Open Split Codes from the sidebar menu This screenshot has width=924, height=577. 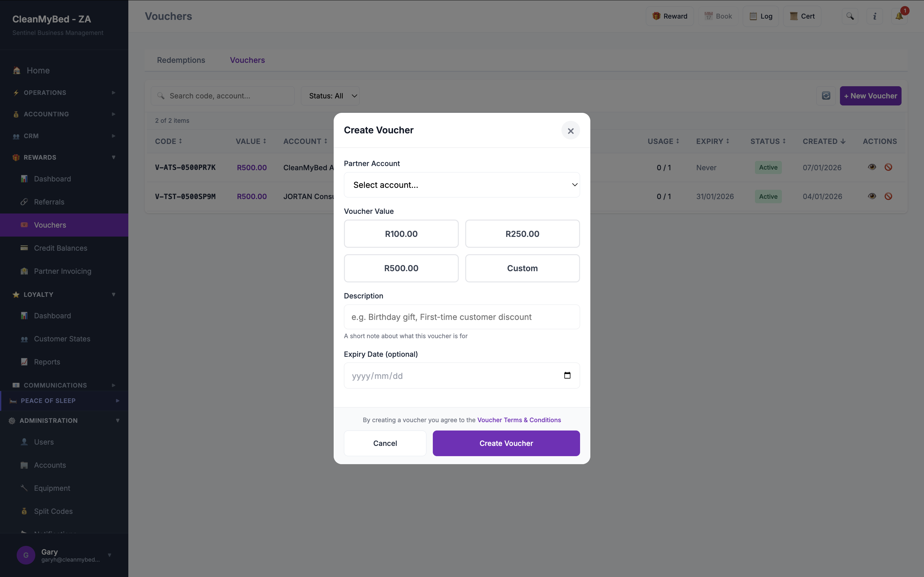pyautogui.click(x=54, y=511)
